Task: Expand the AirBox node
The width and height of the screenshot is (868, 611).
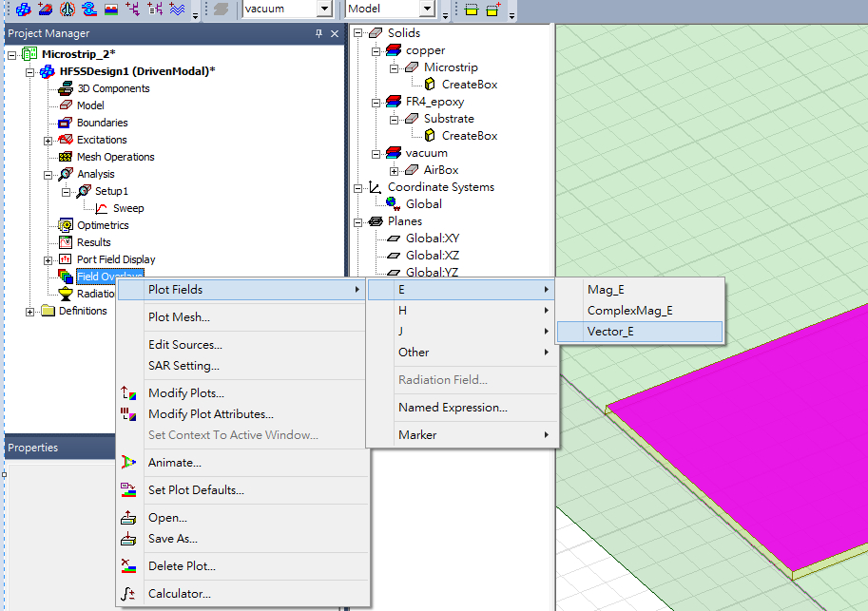Action: (x=395, y=170)
